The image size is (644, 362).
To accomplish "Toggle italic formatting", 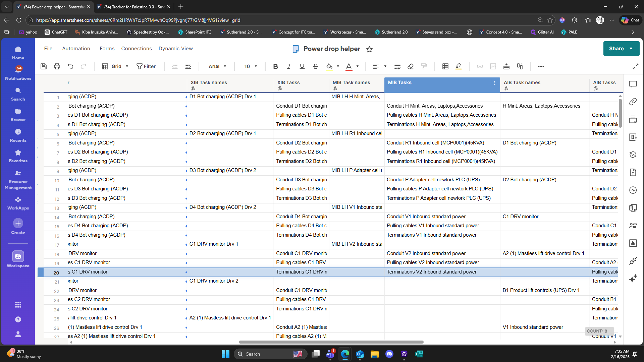I will tap(289, 66).
